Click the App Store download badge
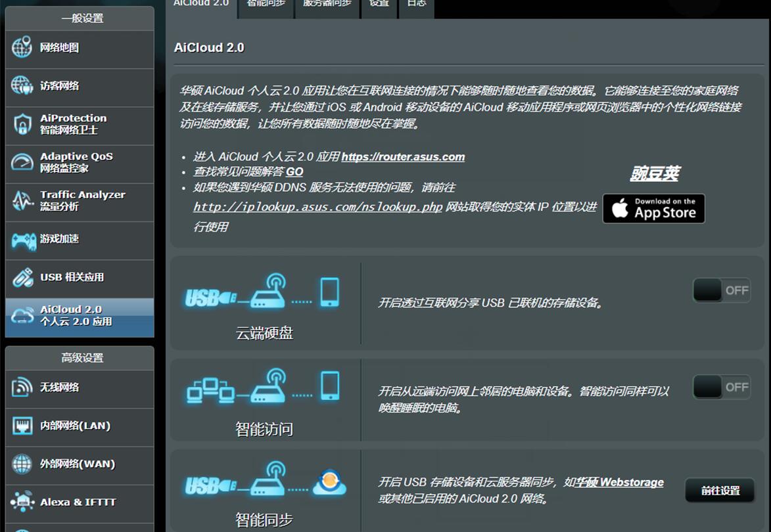 pos(653,208)
